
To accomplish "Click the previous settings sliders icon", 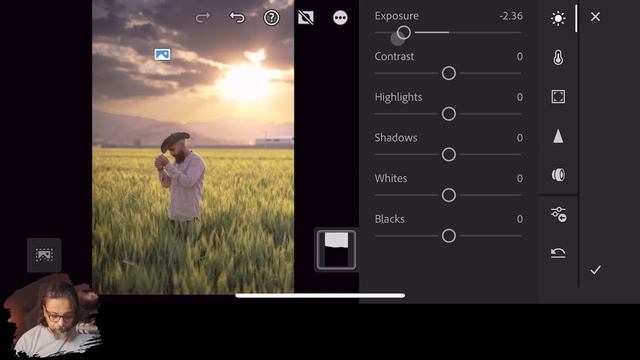I will [558, 214].
